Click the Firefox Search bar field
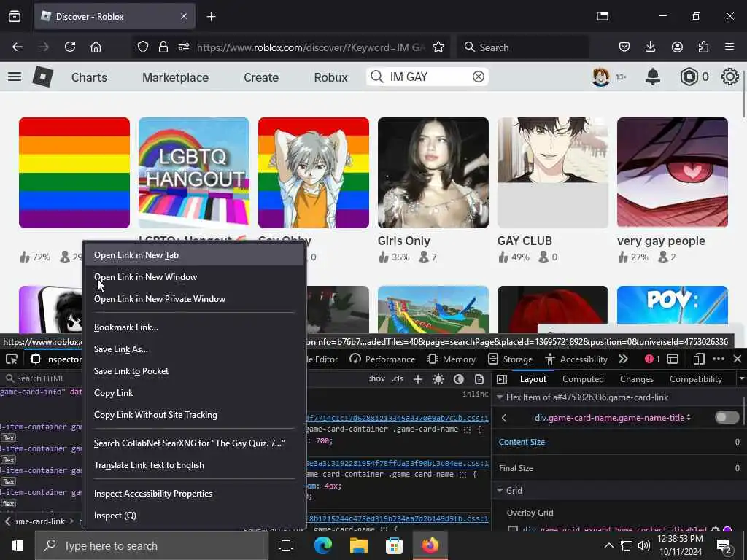This screenshot has height=560, width=747. (523, 47)
